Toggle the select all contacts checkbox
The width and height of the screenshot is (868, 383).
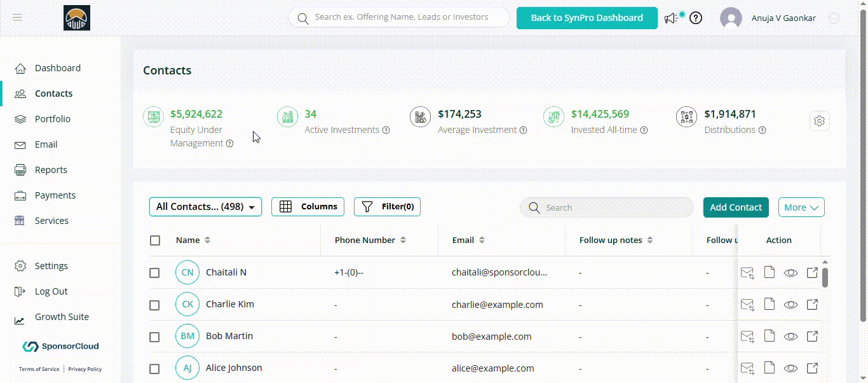click(155, 240)
